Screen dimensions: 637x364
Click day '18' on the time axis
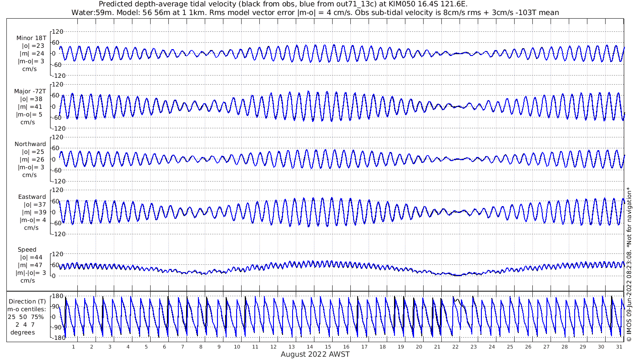click(x=382, y=347)
